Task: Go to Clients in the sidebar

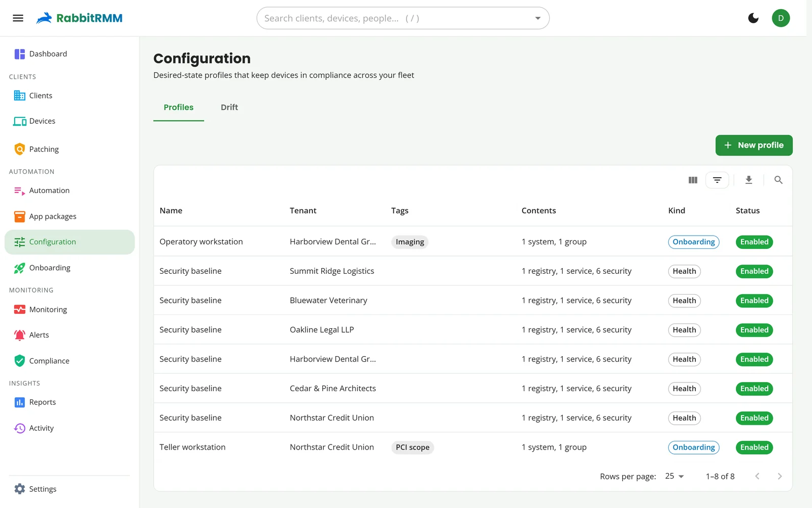Action: [70, 96]
